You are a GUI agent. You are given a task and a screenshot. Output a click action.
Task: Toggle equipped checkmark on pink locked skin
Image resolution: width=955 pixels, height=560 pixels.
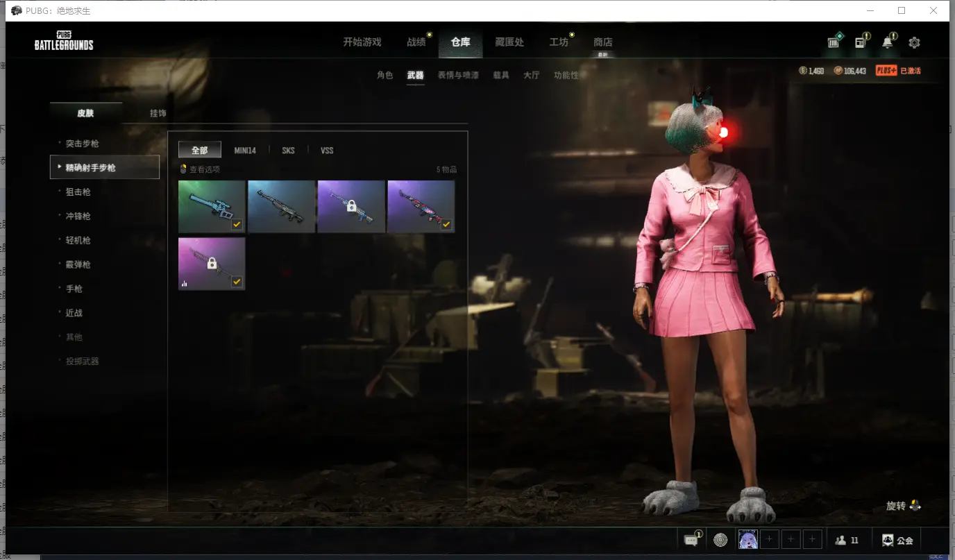pyautogui.click(x=237, y=281)
